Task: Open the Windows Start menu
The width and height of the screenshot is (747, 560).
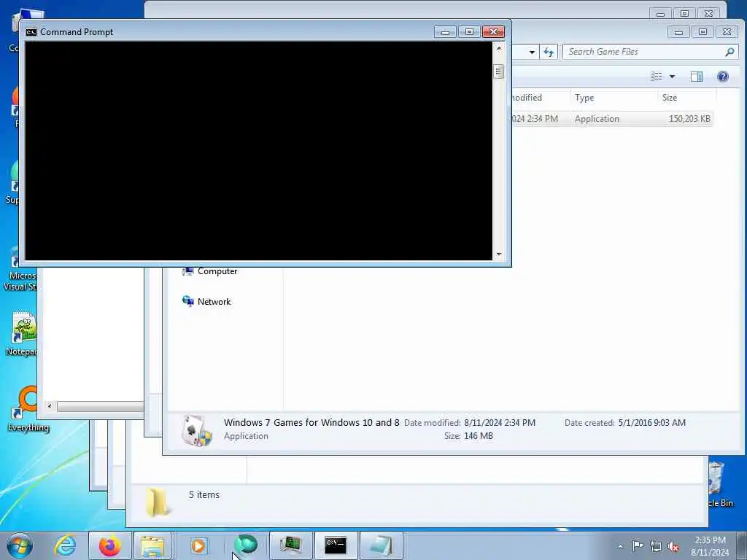Action: pos(20,545)
